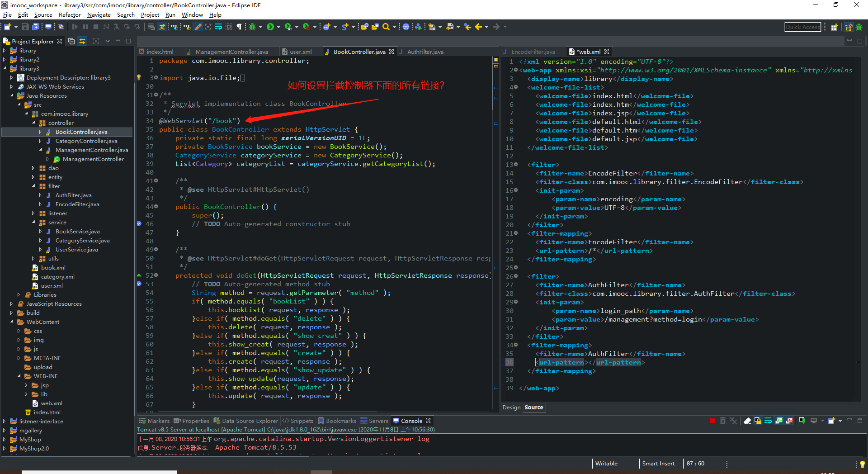Screen dimensions: 868x474
Task: Click the Show Whitespace Characters pilcrow icon
Action: [239, 27]
